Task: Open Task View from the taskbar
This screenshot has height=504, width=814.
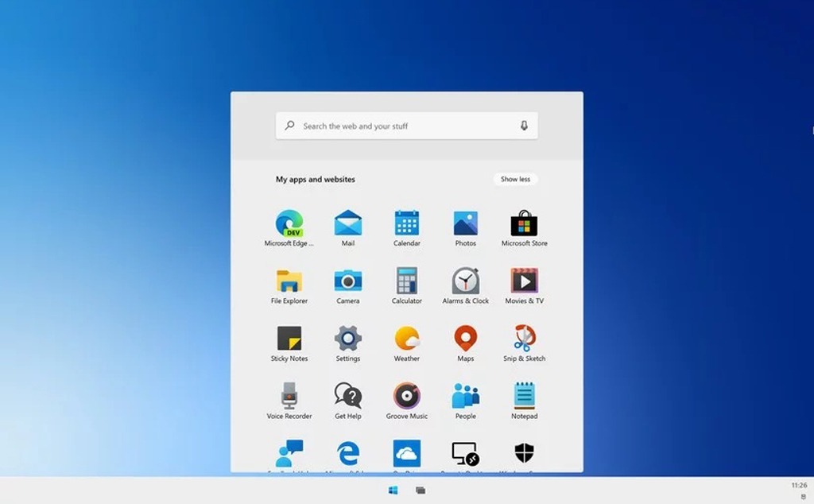Action: pos(421,490)
